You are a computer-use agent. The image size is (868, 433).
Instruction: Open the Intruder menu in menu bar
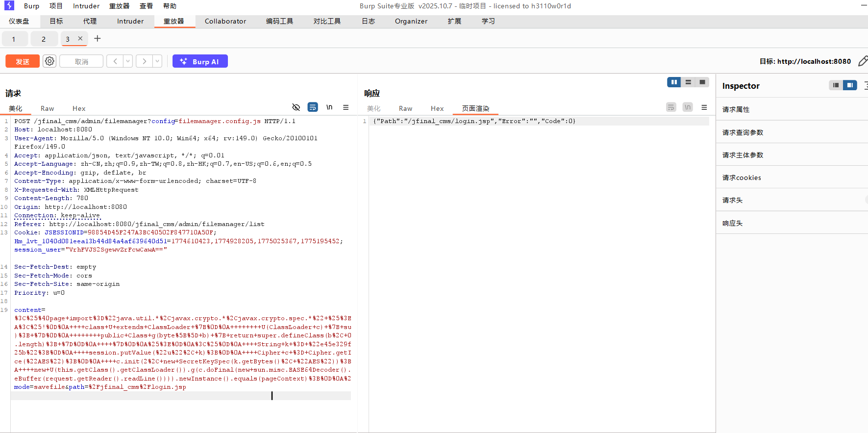[x=86, y=6]
